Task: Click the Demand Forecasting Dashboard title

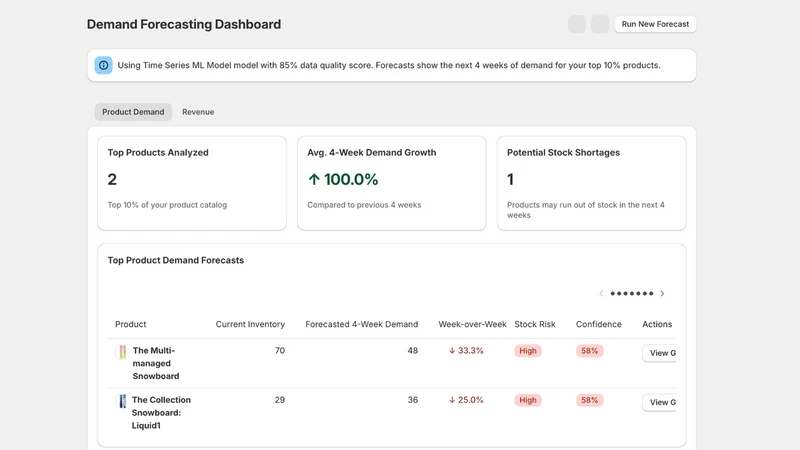Action: [x=184, y=24]
